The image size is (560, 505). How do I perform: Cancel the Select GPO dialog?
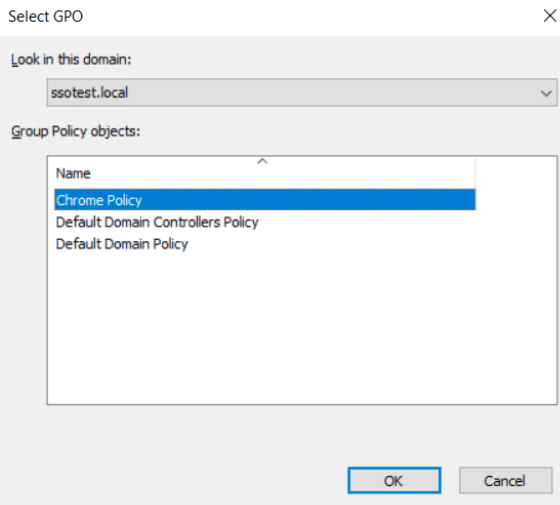tap(505, 480)
